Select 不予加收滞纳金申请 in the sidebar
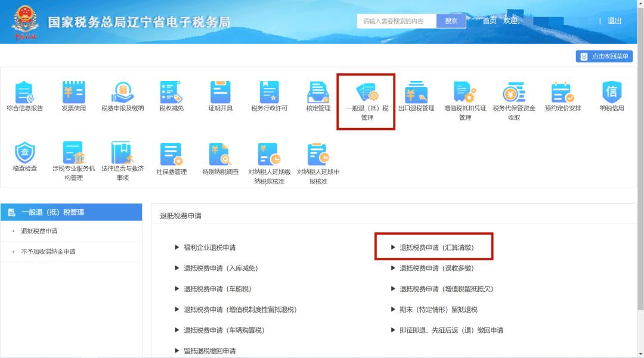This screenshot has width=644, height=358. point(48,251)
